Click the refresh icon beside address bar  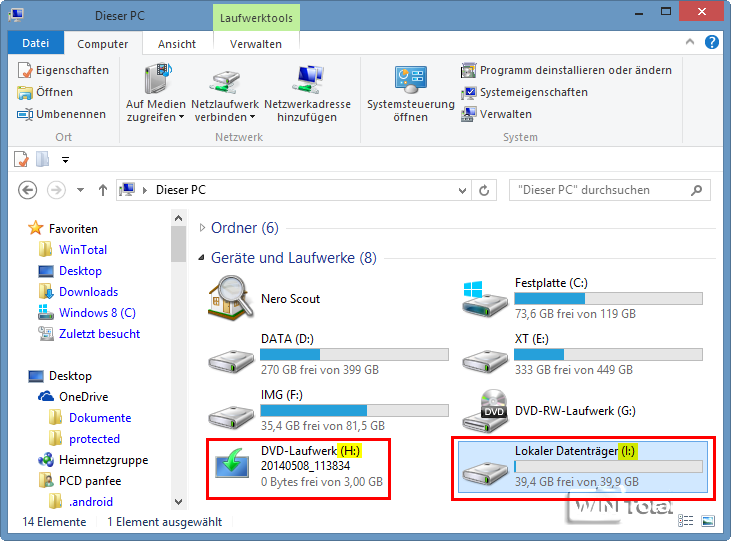[484, 190]
